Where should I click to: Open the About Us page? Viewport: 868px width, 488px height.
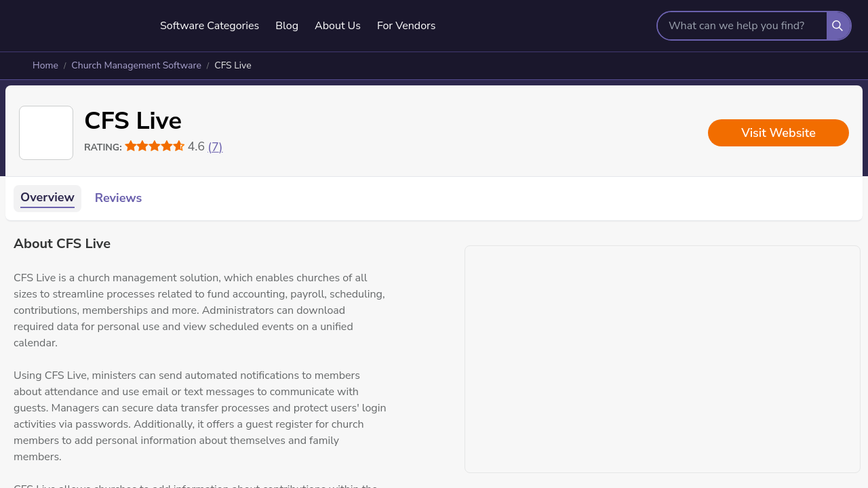click(338, 26)
